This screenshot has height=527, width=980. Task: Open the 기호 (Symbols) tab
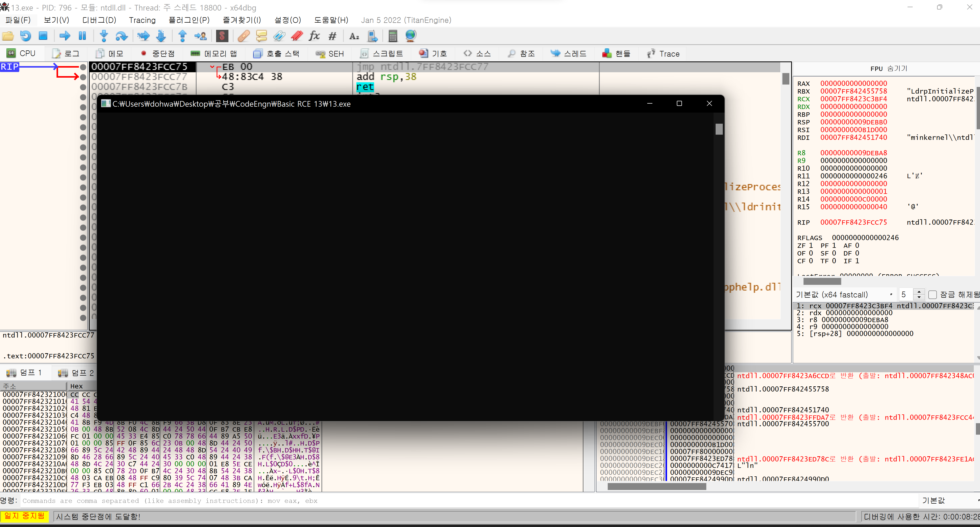433,54
